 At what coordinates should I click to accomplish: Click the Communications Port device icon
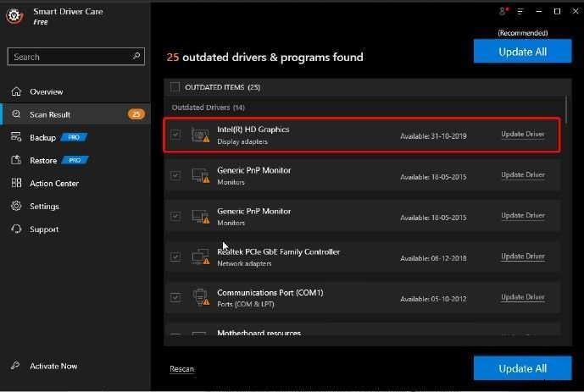200,297
